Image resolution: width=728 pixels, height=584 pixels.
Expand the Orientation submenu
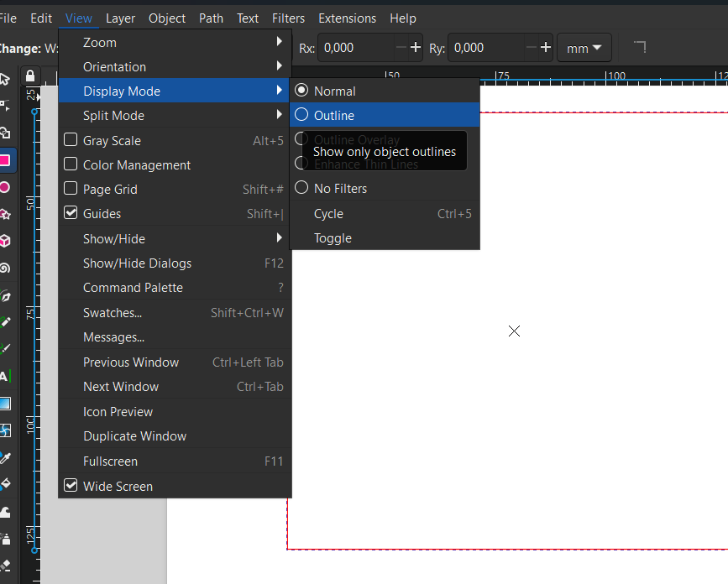click(175, 67)
